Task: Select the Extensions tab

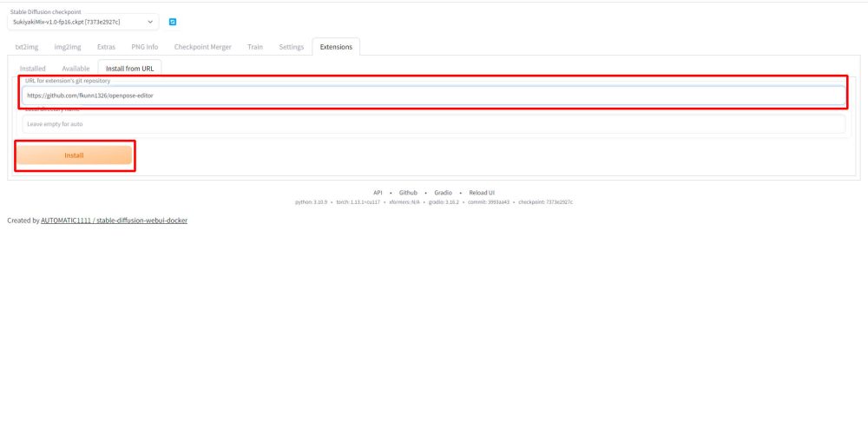Action: pos(336,47)
